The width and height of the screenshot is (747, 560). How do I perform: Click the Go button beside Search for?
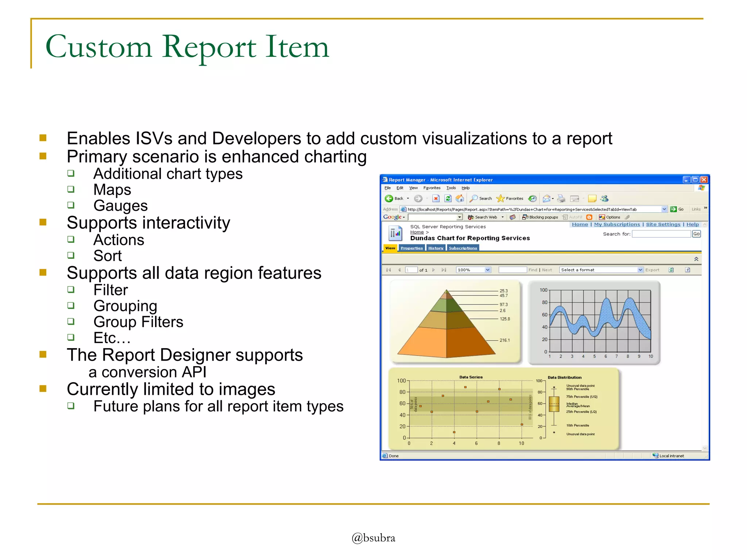click(x=696, y=234)
